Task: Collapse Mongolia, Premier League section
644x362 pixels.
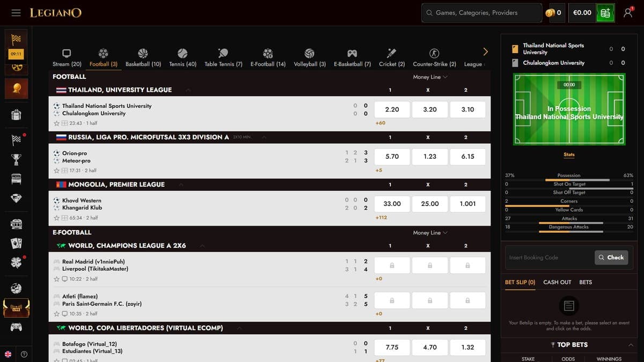Action: [x=181, y=184]
